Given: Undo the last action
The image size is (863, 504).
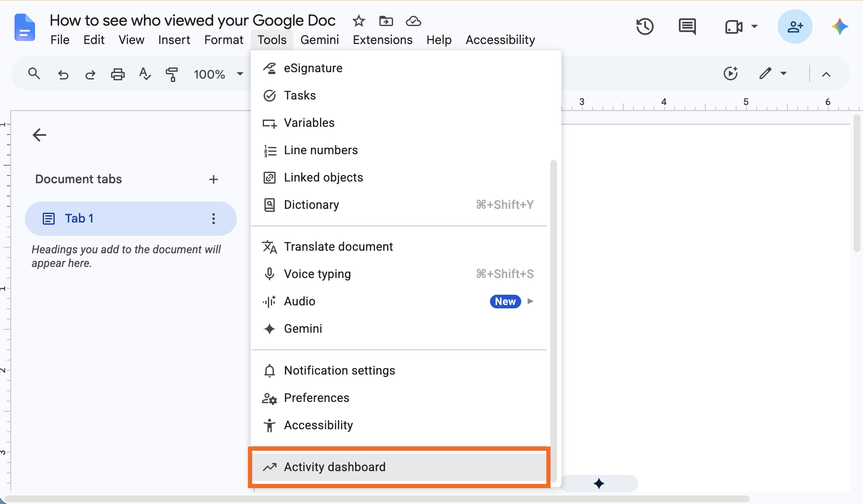Looking at the screenshot, I should pos(63,75).
